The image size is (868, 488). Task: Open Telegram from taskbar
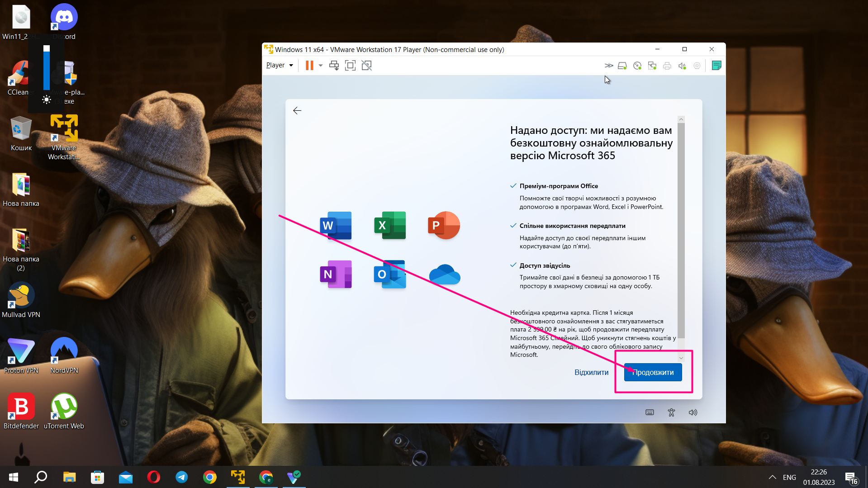(182, 477)
